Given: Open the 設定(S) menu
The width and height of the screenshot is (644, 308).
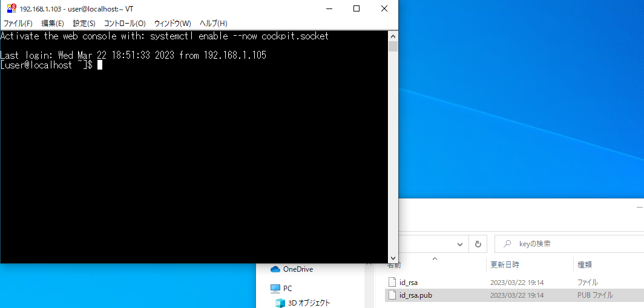Looking at the screenshot, I should [x=84, y=23].
